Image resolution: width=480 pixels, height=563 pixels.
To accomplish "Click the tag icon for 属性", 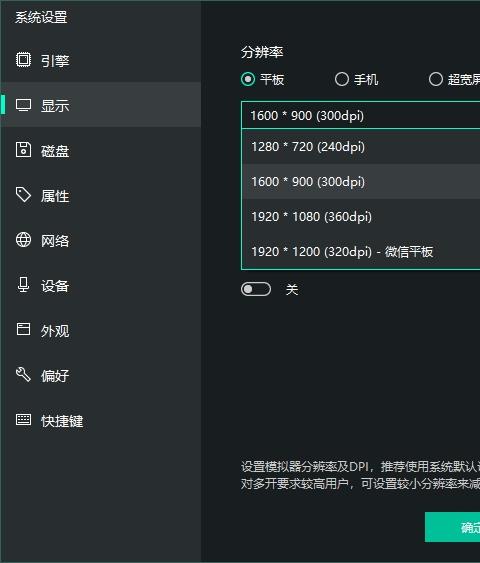I will tap(23, 195).
